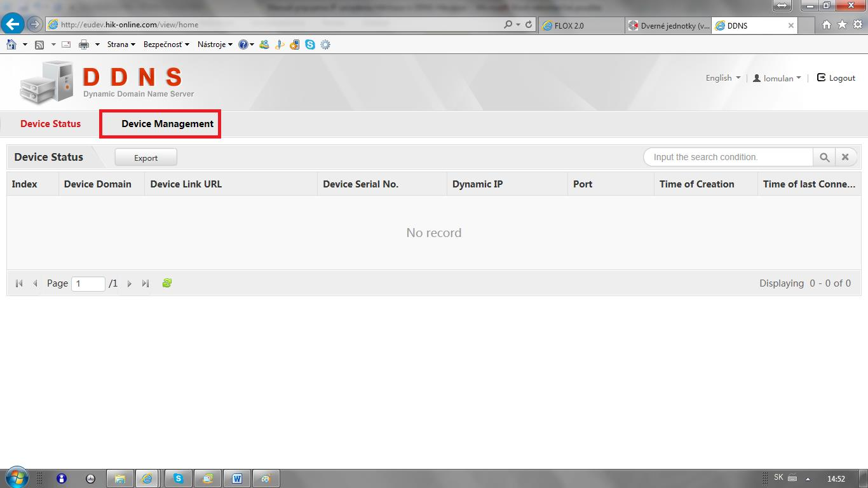
Task: Click the Time of Creation column header
Action: pos(705,184)
